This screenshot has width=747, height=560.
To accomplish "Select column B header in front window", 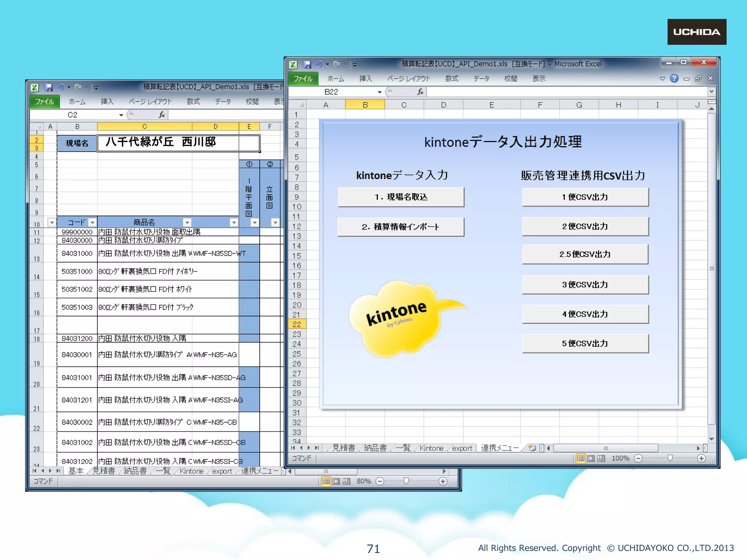I will 365,105.
